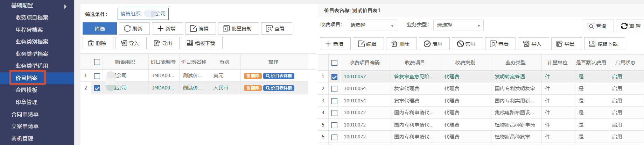Open 业务类型档案 in sidebar
This screenshot has height=145, width=644.
[x=32, y=54]
